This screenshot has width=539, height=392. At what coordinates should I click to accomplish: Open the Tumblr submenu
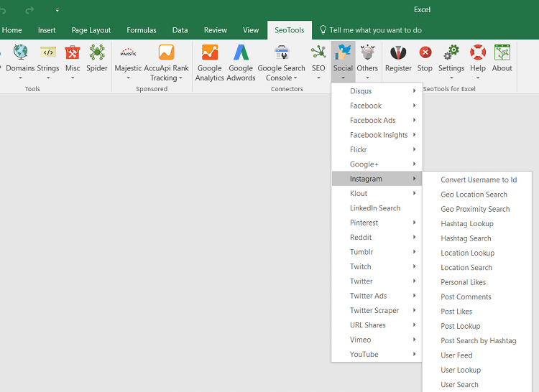[377, 252]
